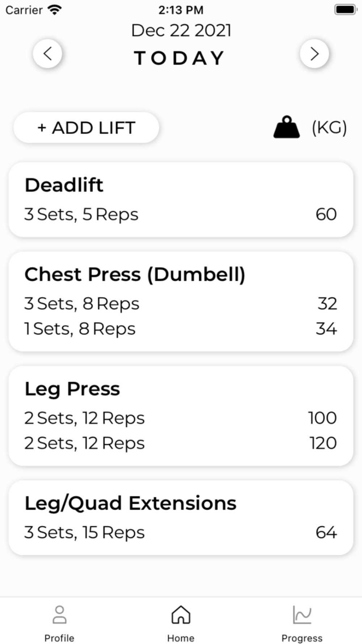
Task: Select the 1 Sets, 8 Reps row
Action: [181, 329]
